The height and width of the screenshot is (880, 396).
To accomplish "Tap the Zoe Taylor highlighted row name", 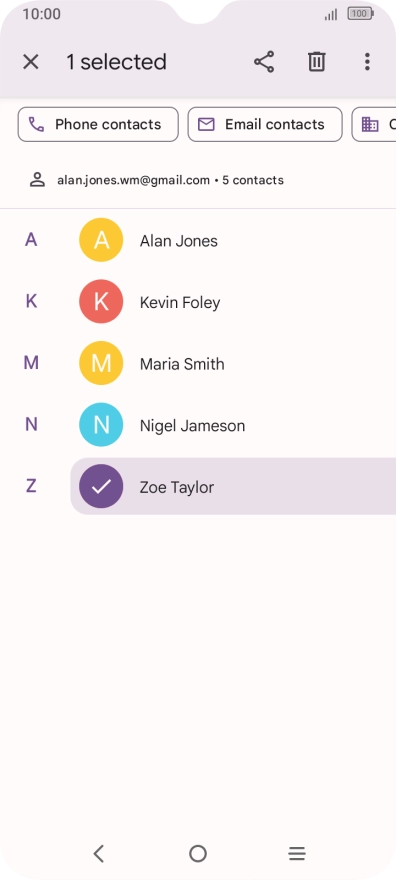I will (x=177, y=487).
